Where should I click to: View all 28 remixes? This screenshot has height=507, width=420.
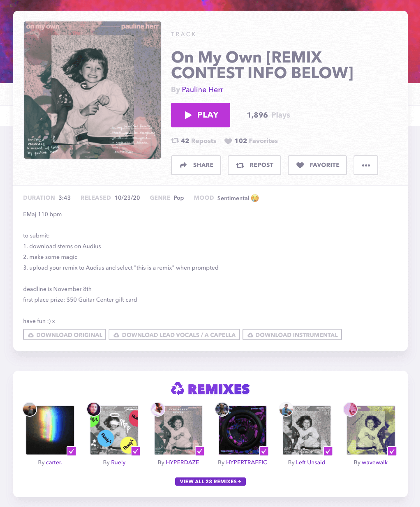(210, 481)
